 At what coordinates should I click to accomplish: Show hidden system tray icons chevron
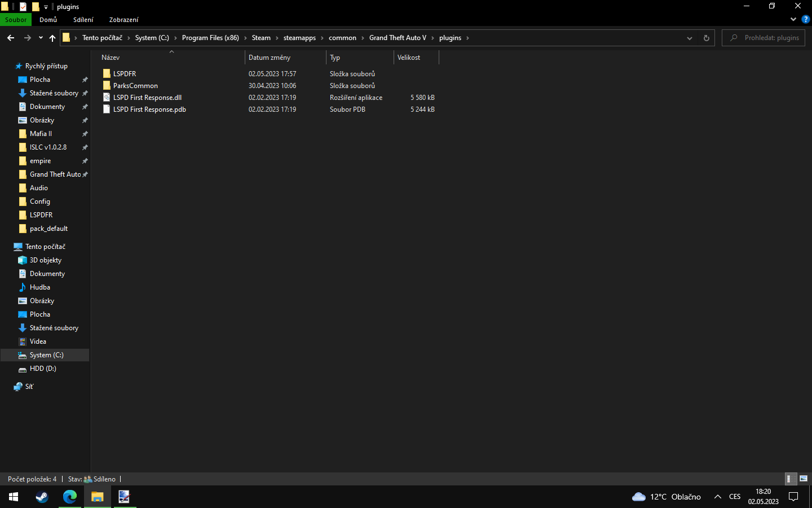coord(718,497)
